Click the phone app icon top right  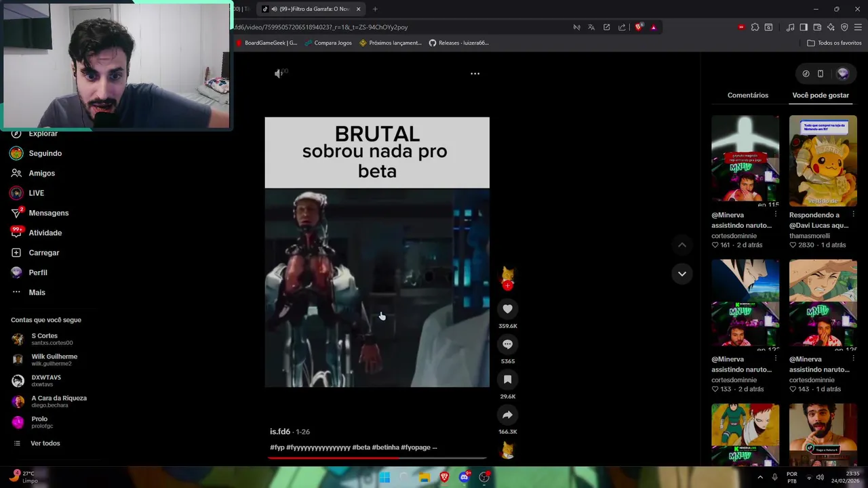821,74
